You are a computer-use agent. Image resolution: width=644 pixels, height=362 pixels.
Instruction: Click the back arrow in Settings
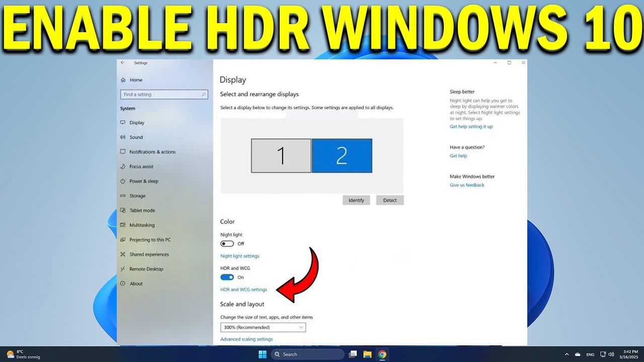pyautogui.click(x=123, y=63)
